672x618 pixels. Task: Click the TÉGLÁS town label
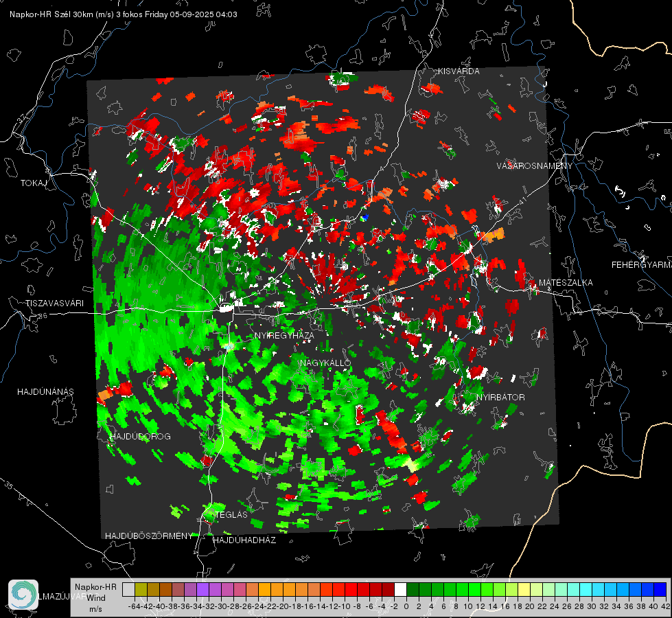(x=231, y=514)
